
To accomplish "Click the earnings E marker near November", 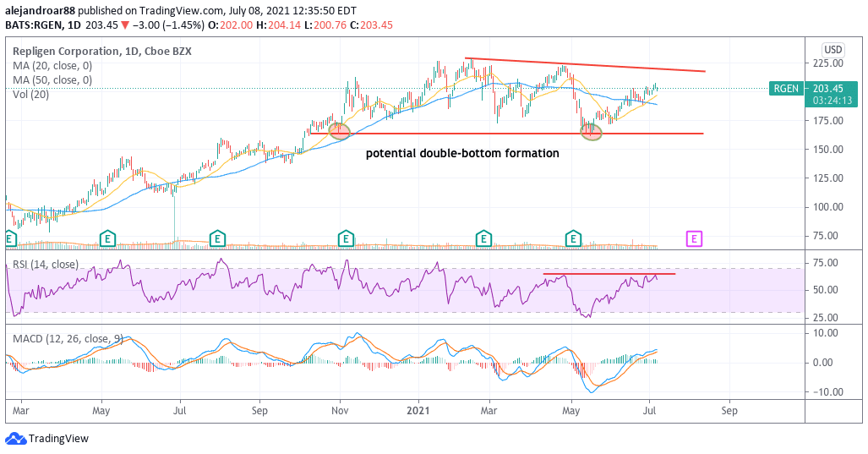I will point(346,238).
